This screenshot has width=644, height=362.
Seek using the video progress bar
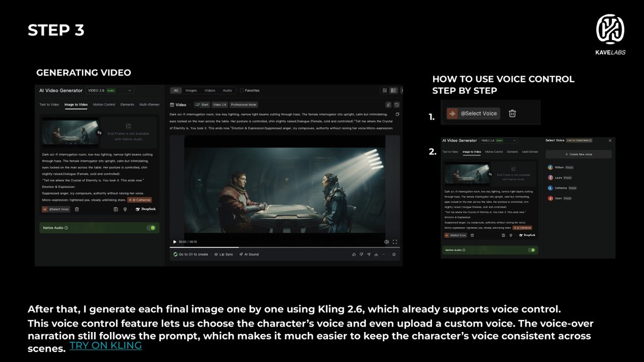(x=285, y=247)
